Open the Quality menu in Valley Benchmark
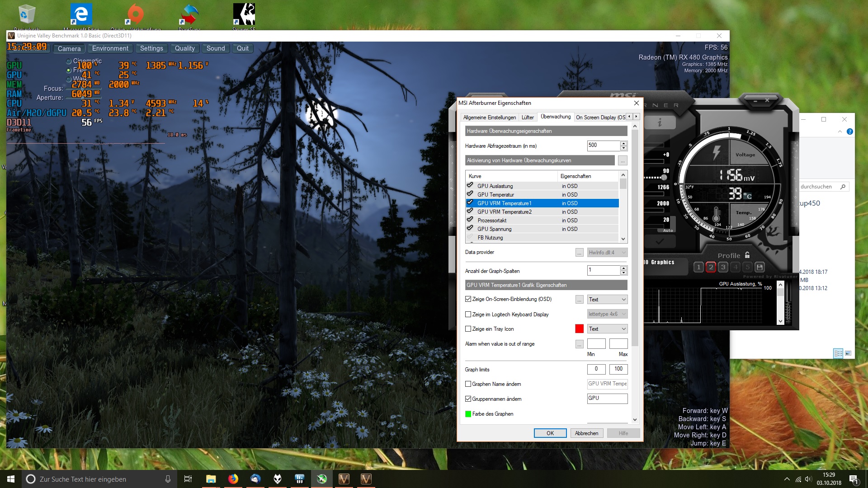This screenshot has width=868, height=488. [x=184, y=48]
